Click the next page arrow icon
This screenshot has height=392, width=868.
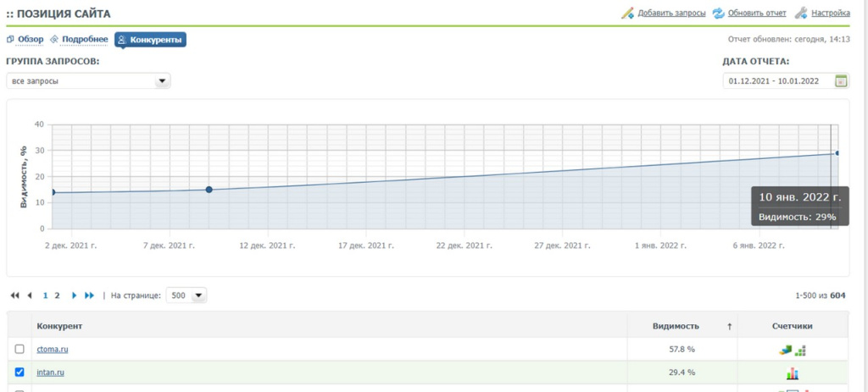click(74, 295)
